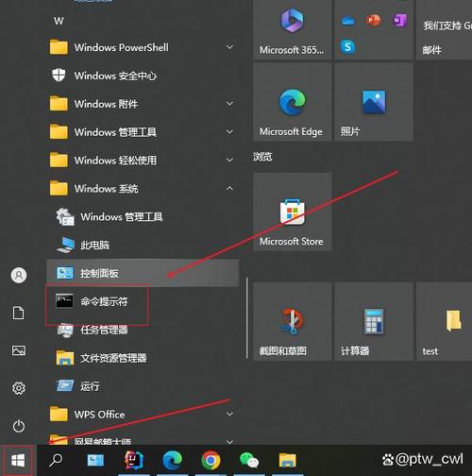This screenshot has height=476, width=472.
Task: Click the OneDrive icon in tile group
Action: pos(347,21)
